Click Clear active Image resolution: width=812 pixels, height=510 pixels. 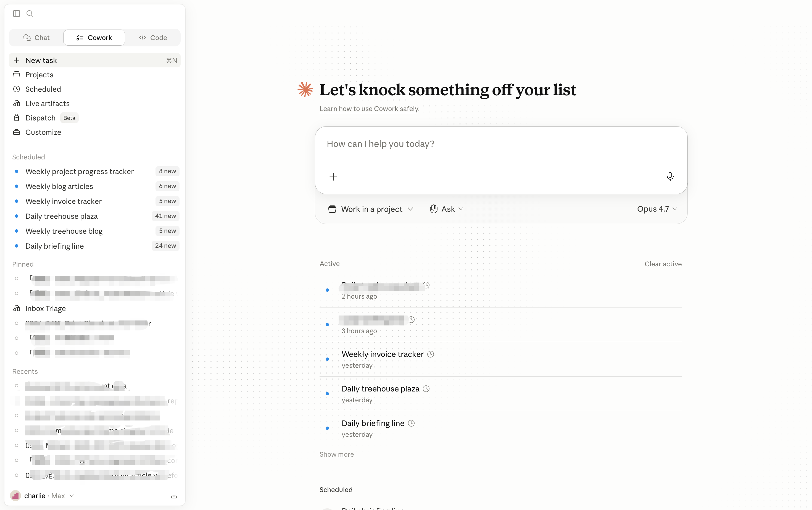(x=663, y=264)
